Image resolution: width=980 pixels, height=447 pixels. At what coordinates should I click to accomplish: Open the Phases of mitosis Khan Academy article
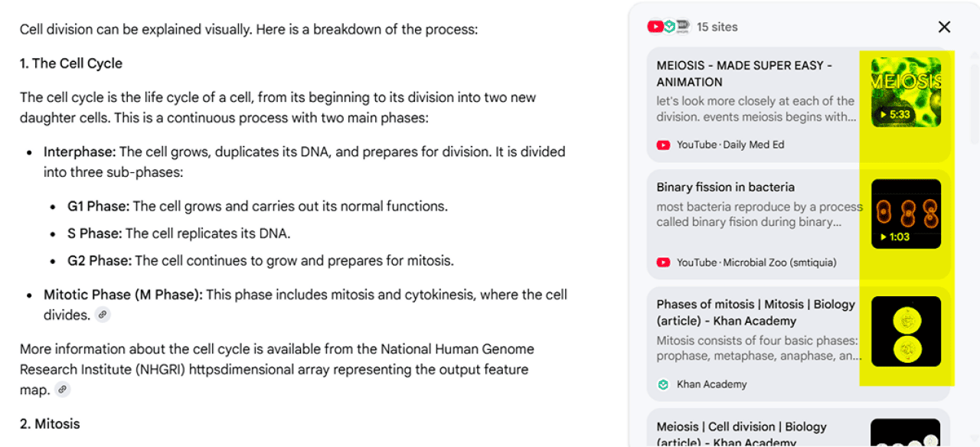754,312
